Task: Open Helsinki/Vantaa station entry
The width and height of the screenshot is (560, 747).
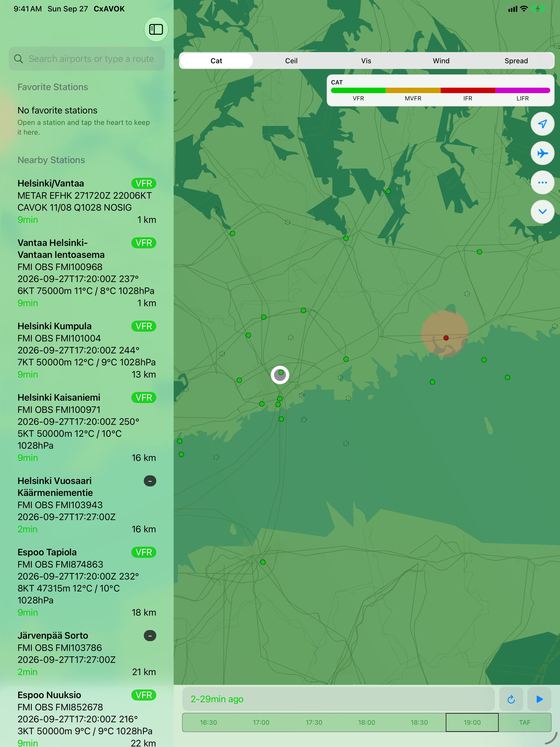Action: tap(87, 201)
